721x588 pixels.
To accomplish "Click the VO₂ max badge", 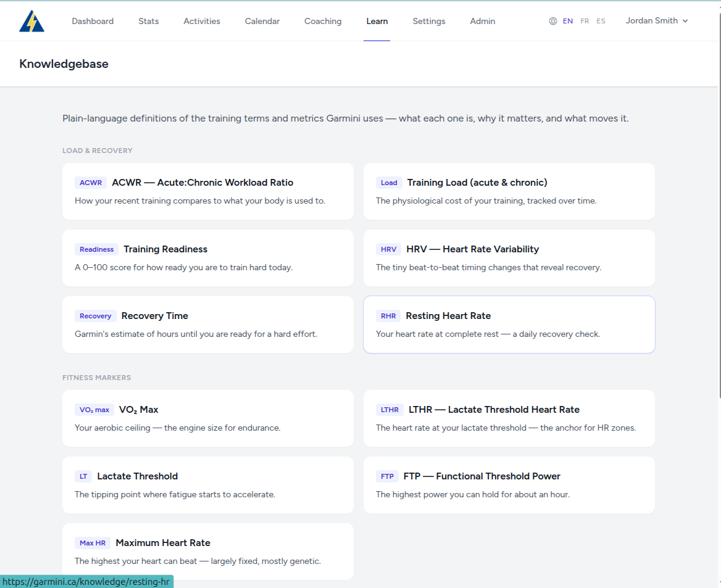I will point(94,410).
